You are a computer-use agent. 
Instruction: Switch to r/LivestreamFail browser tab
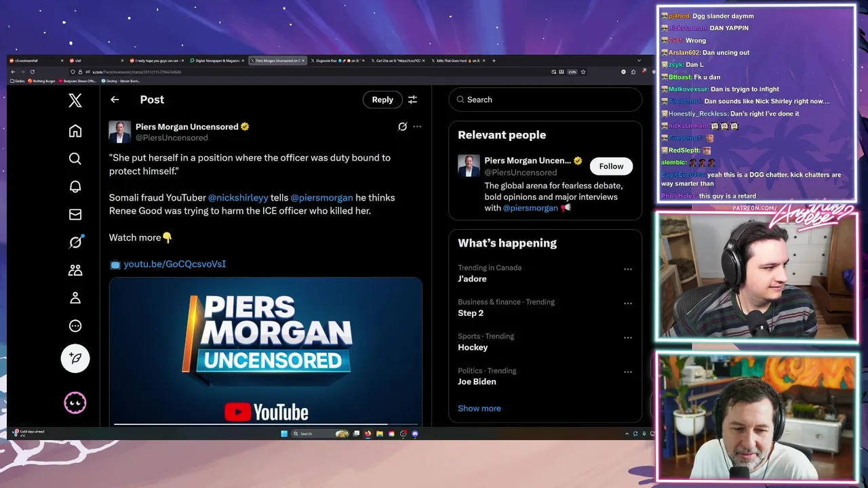36,60
